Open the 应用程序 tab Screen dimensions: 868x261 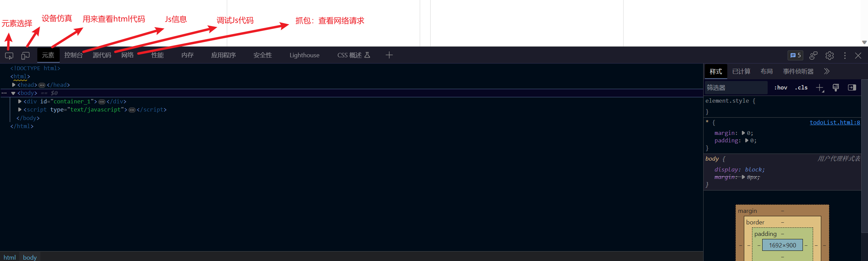point(223,55)
